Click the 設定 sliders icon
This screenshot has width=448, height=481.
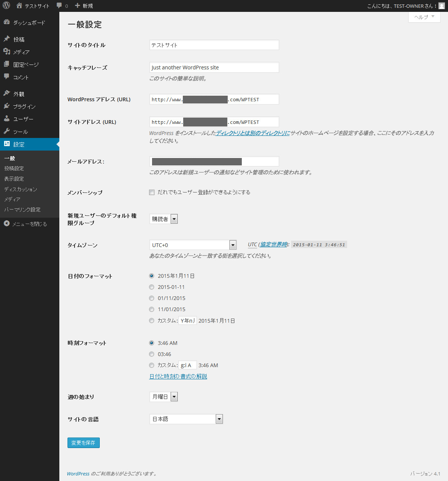(x=7, y=144)
